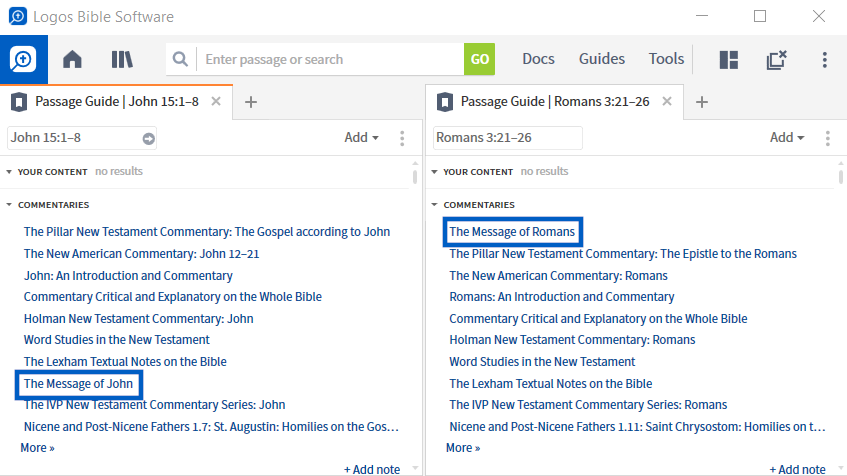Open the Romans panel's three-dot menu
The width and height of the screenshot is (847, 476).
(x=828, y=138)
